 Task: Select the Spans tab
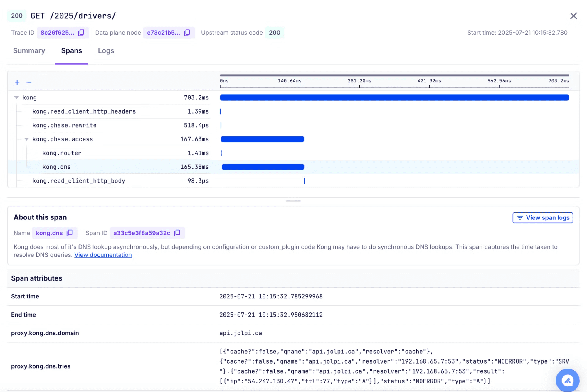pos(71,51)
